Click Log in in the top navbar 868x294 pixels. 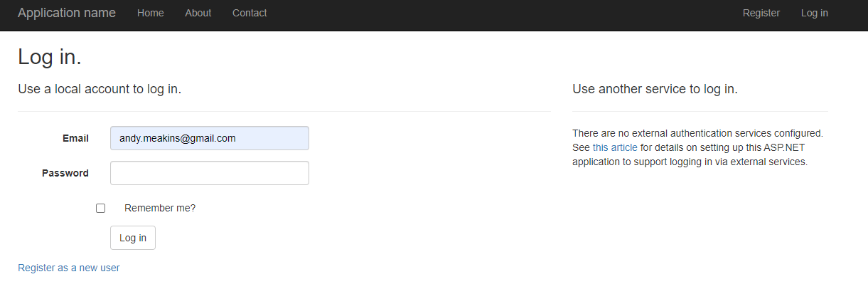click(x=815, y=13)
